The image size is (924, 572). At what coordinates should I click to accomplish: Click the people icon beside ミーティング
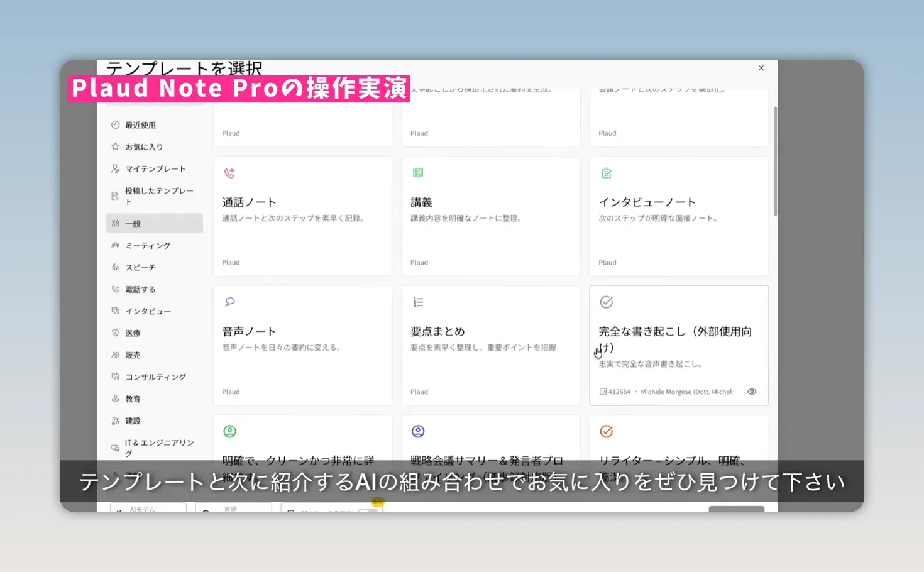click(x=115, y=245)
